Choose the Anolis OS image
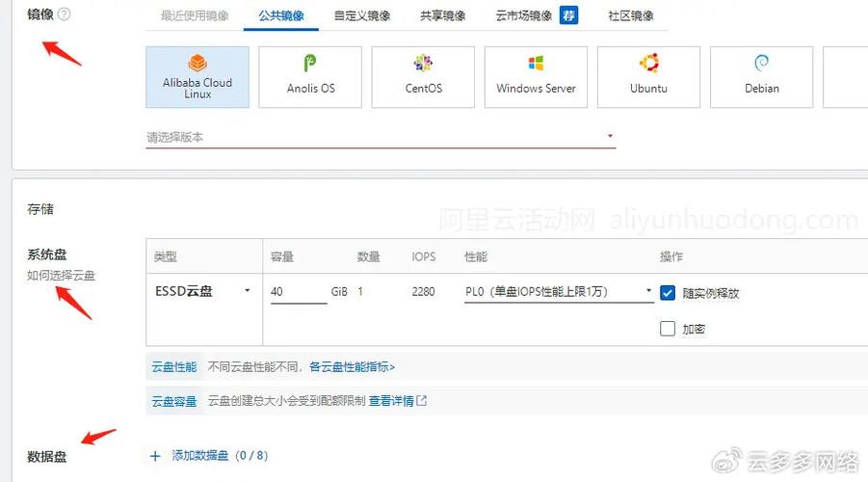 [310, 77]
